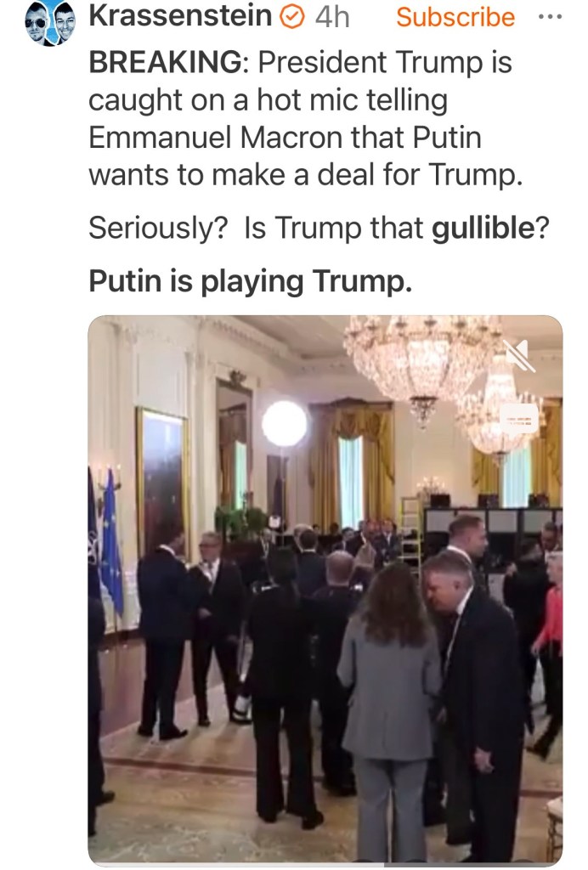Click the 4h post timestamp

point(331,17)
